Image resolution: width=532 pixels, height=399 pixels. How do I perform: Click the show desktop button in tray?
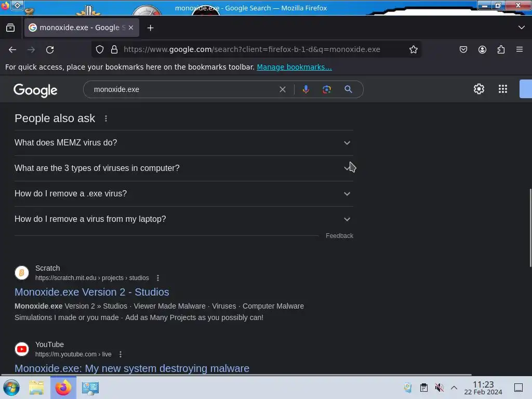click(518, 388)
